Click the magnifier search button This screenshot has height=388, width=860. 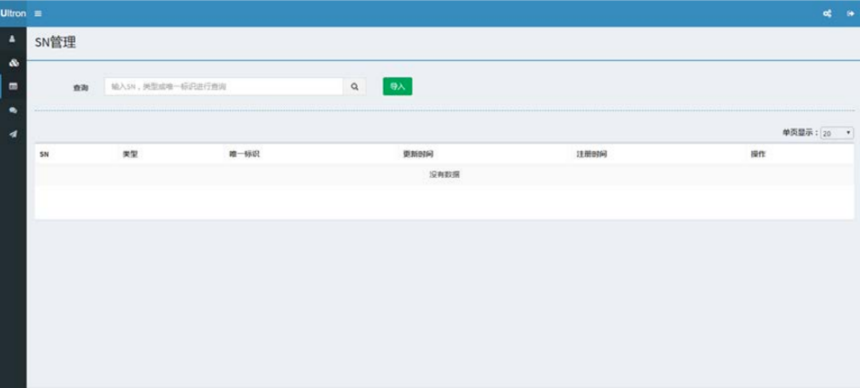click(355, 86)
